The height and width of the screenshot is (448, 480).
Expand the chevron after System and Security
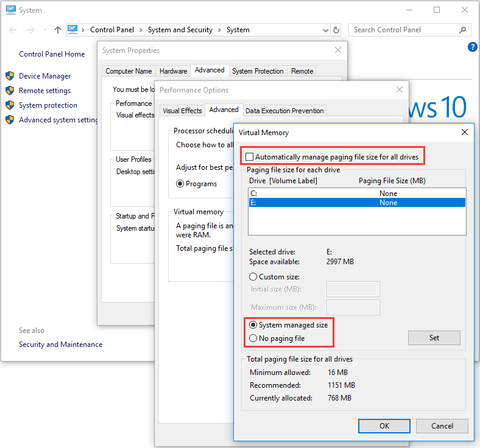tap(219, 30)
